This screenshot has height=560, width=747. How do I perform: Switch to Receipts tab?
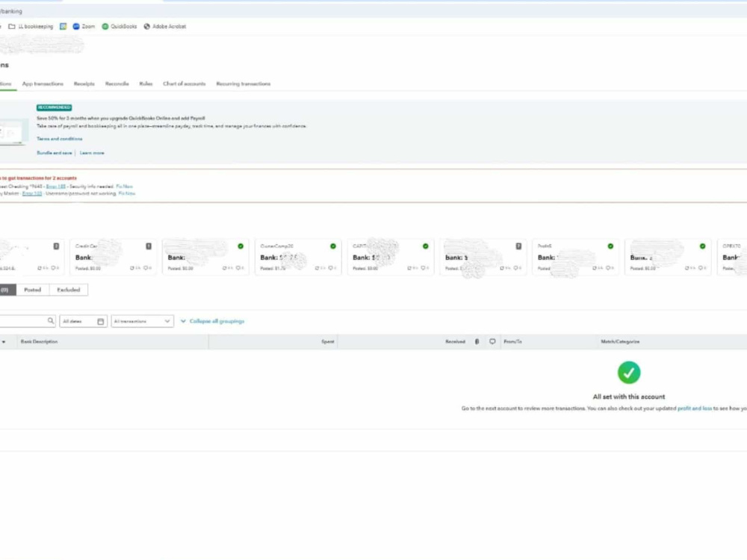pos(84,84)
